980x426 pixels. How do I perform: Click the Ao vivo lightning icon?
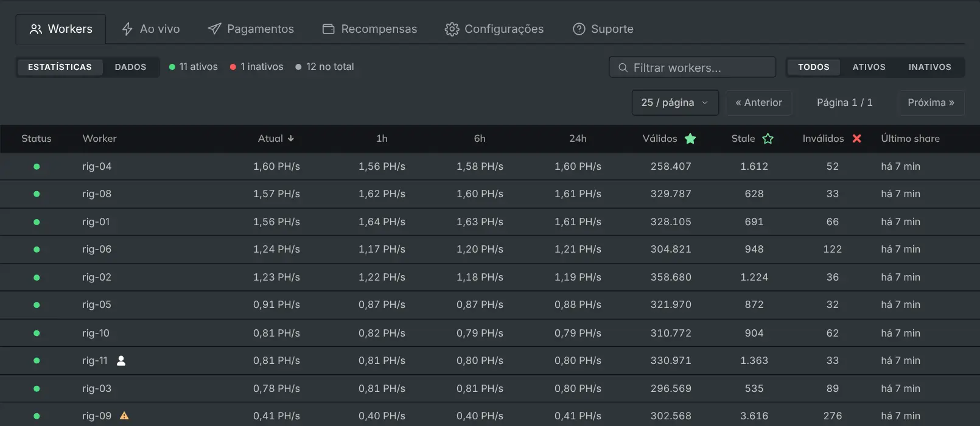click(x=127, y=29)
